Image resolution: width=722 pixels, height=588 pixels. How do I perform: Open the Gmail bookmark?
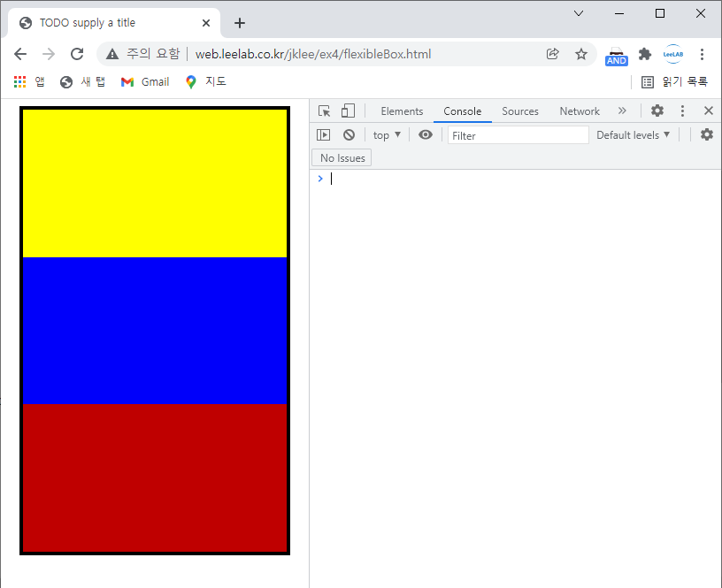click(x=145, y=82)
